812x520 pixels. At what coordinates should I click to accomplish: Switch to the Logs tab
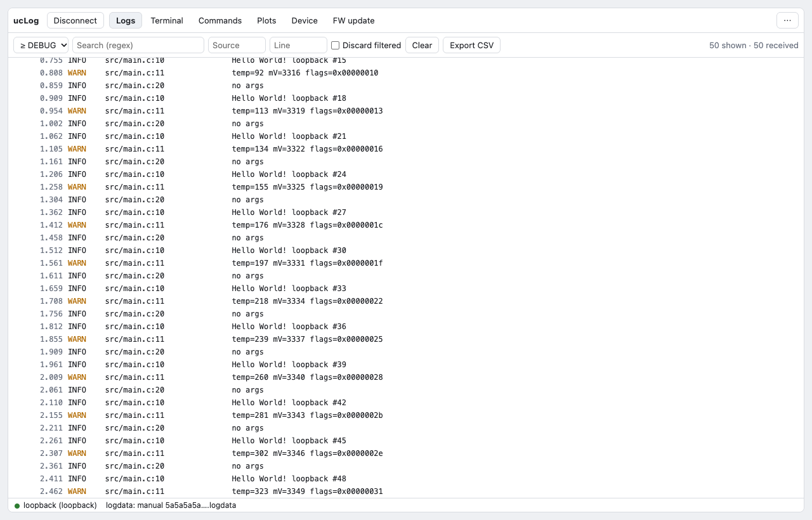(x=126, y=20)
